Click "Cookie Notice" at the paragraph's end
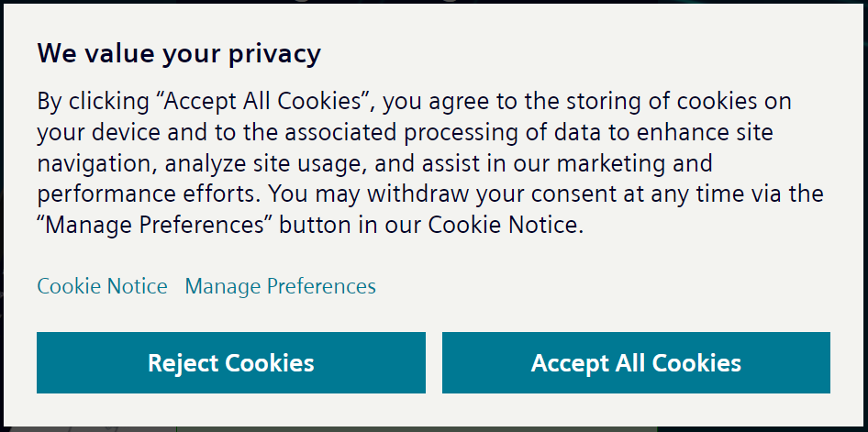Screen dimensions: 868x432 coord(503,225)
